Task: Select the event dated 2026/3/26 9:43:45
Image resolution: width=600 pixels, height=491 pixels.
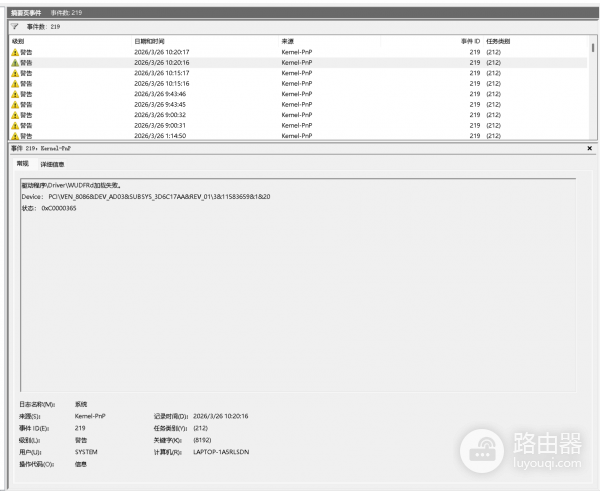Action: click(x=298, y=104)
